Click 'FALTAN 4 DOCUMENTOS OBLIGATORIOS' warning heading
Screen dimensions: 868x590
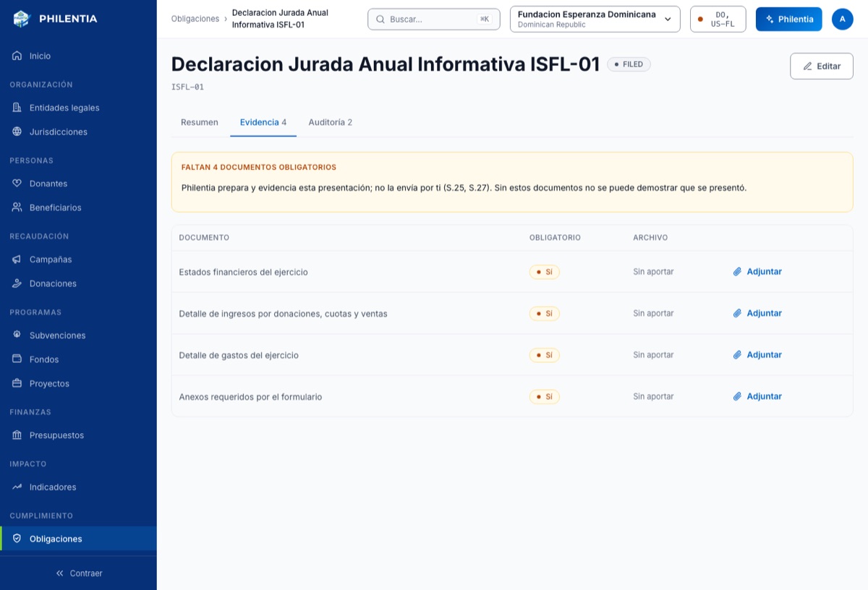pos(259,167)
